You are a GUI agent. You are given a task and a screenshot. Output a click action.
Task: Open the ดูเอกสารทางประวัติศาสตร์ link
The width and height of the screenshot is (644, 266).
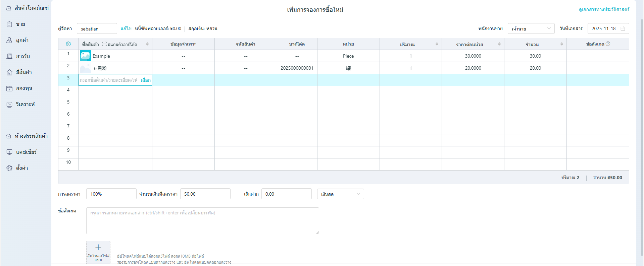[x=604, y=10]
